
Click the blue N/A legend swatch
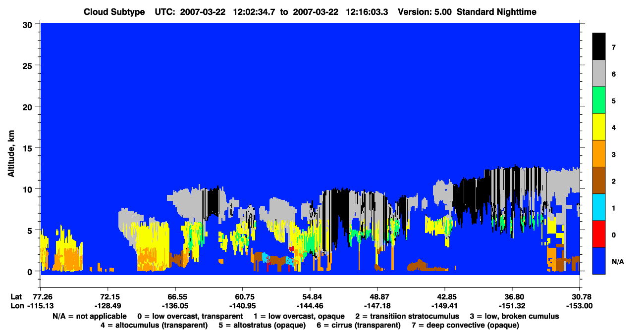[599, 261]
